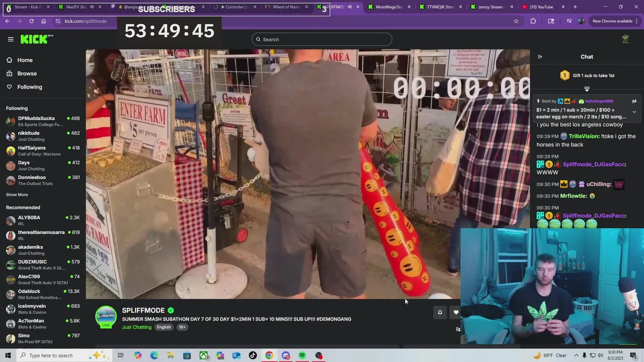Open Windows notification center icon
This screenshot has height=362, width=644.
point(633,355)
